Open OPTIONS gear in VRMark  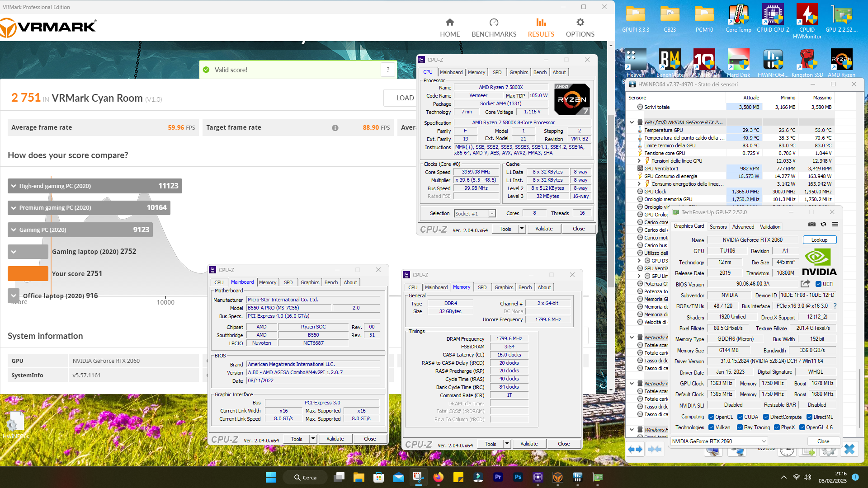(x=580, y=22)
